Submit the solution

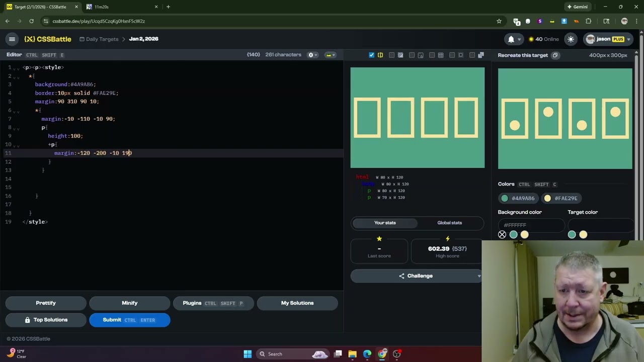coord(130,320)
